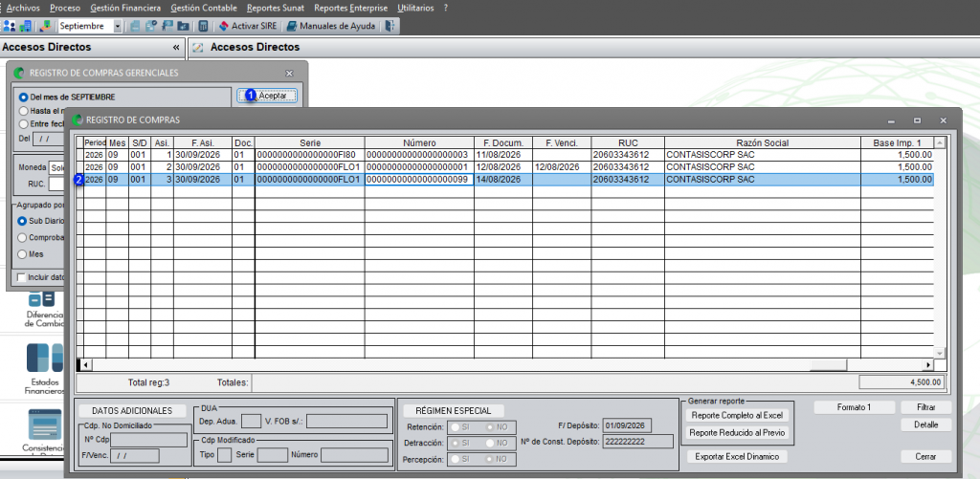Choose Sub Diario grouping radio button

[22, 221]
